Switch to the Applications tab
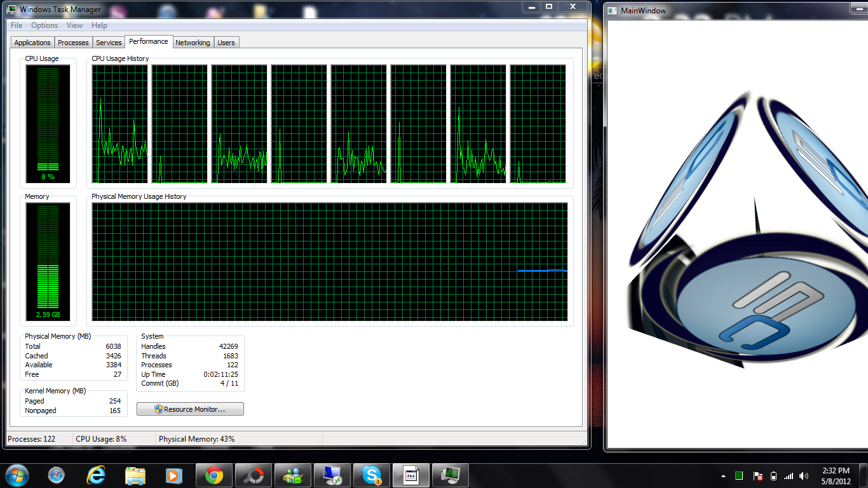The image size is (868, 488). point(32,43)
